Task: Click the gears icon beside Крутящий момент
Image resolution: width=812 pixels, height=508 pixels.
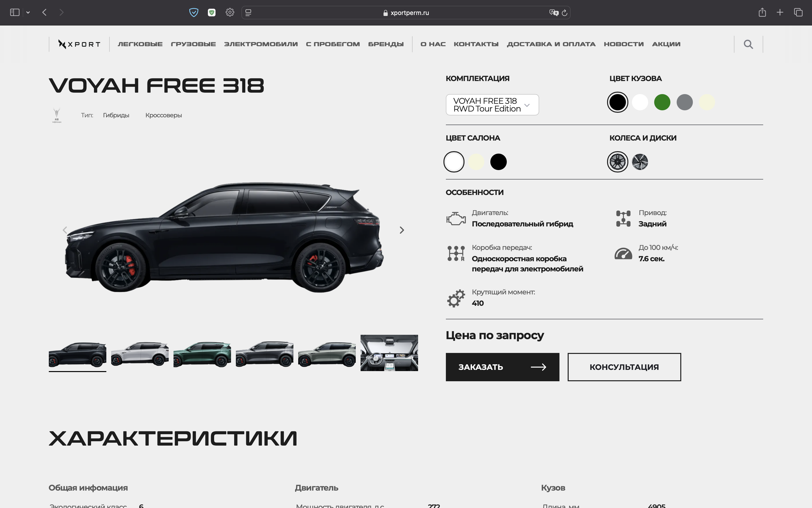Action: 456,298
